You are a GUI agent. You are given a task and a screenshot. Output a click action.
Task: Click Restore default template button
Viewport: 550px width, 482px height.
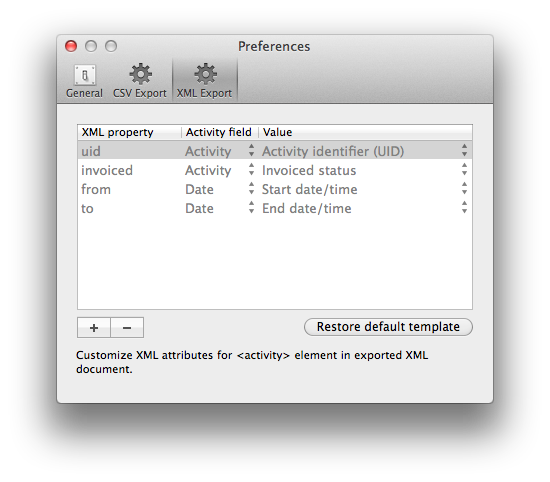388,327
